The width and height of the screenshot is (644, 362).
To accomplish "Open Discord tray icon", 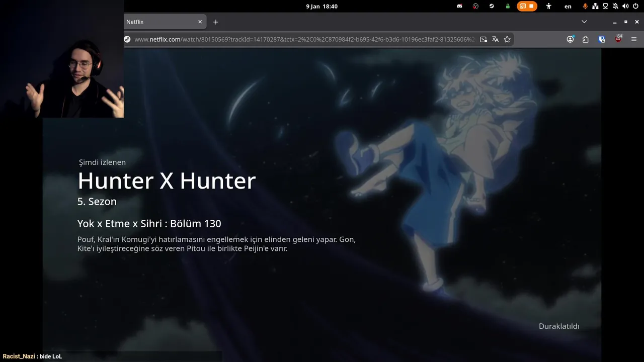I will pos(459,6).
